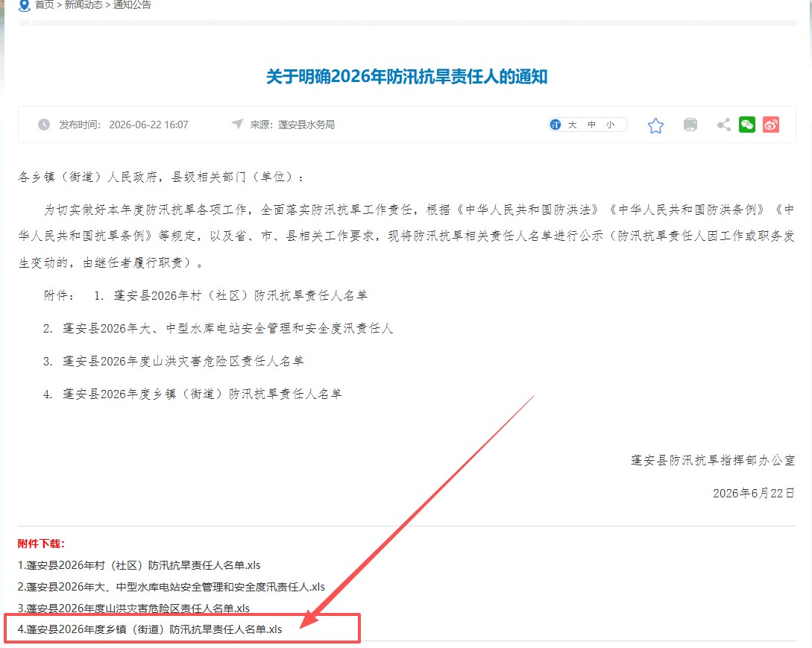This screenshot has height=648, width=812.
Task: Click body item 2. 大、中型水库电站安全管理
Action: [x=218, y=328]
